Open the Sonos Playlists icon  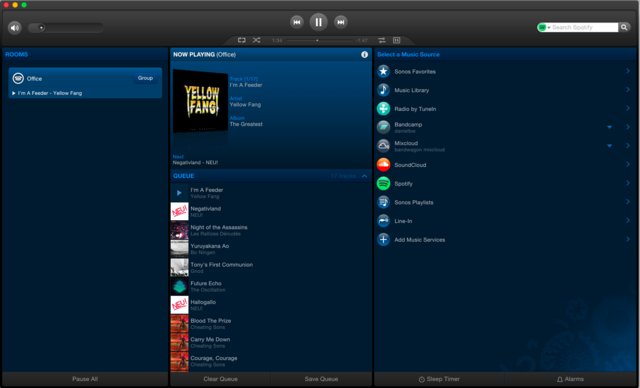click(x=383, y=202)
